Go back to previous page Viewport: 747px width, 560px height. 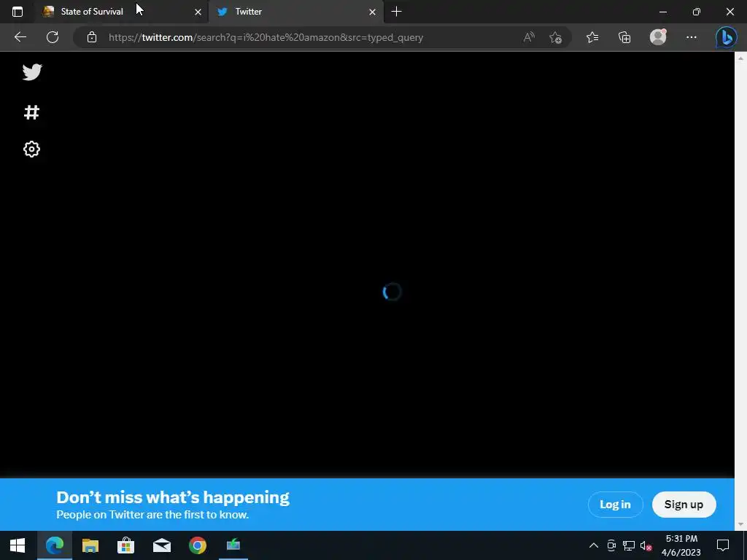pos(20,37)
